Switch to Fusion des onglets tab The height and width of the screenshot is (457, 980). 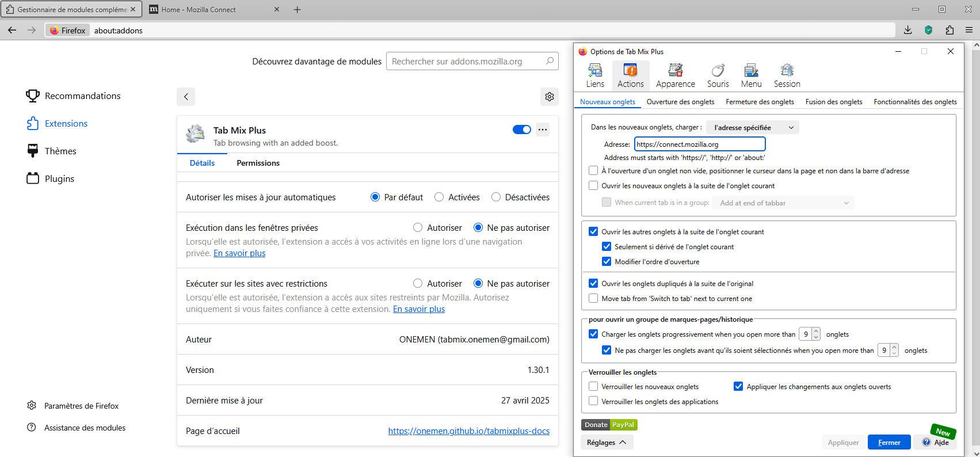tap(834, 101)
